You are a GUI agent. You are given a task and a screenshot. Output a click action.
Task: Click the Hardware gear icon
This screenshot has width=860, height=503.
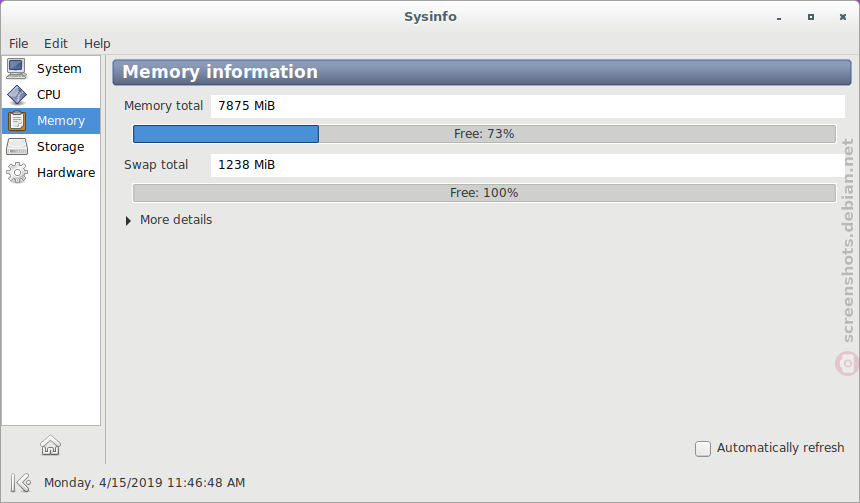[16, 173]
